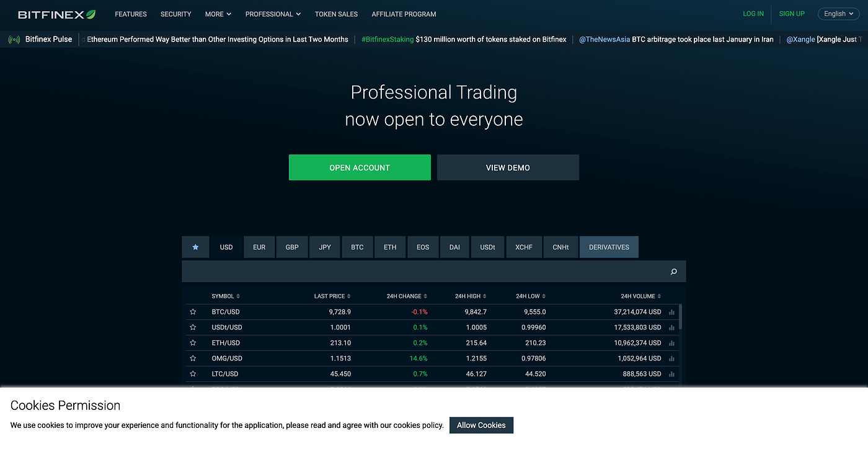Click the USDt/USD symbol text
This screenshot has height=449, width=868.
point(227,327)
